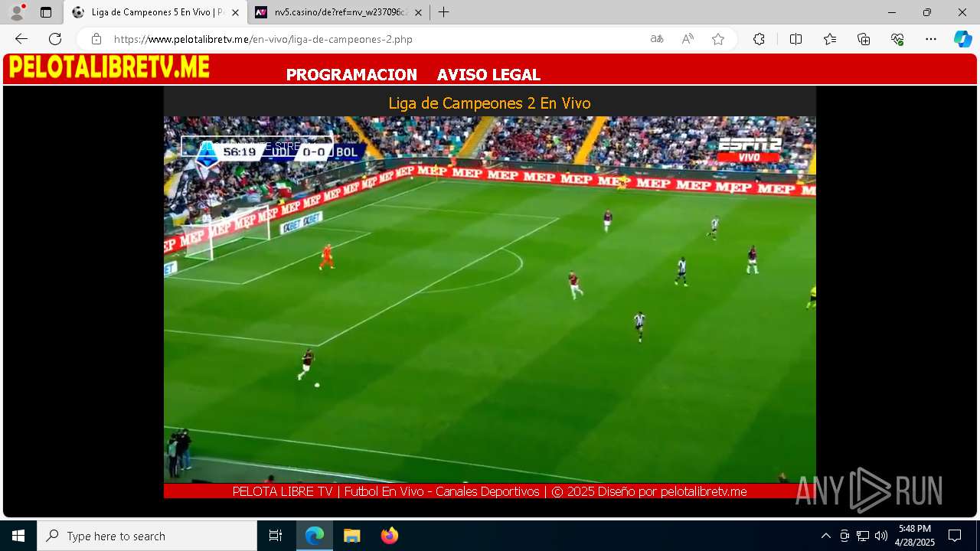Click the taskbar search box
980x551 pixels.
pyautogui.click(x=147, y=536)
